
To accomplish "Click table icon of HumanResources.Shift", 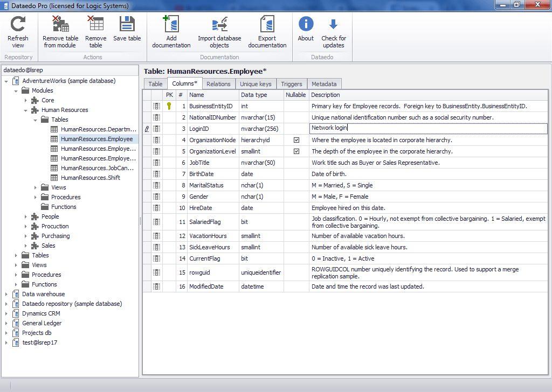I will point(54,178).
